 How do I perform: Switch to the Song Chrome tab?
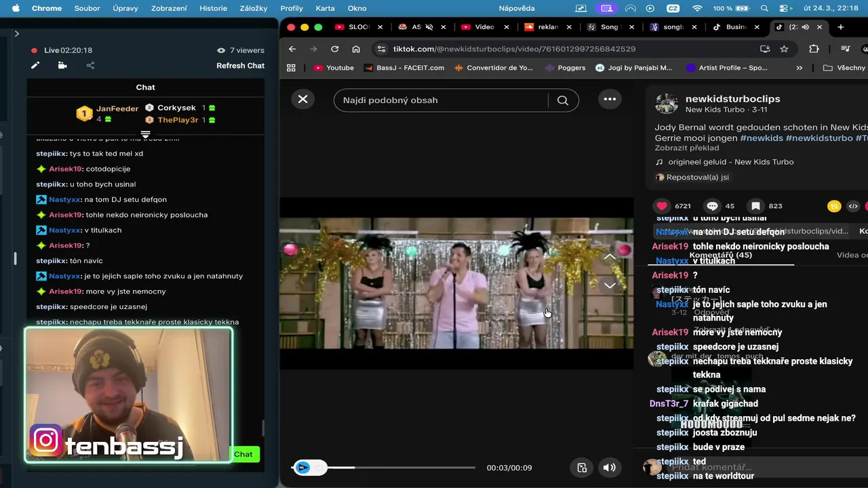[610, 27]
